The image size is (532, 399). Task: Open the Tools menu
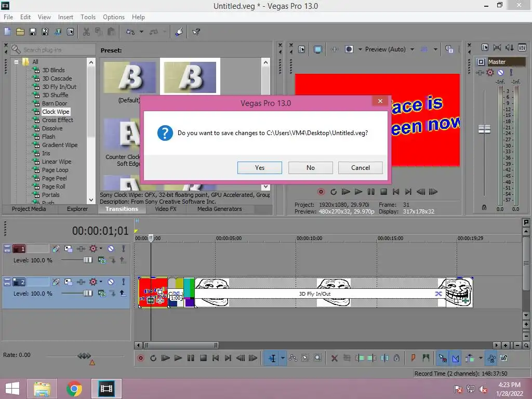pyautogui.click(x=88, y=17)
